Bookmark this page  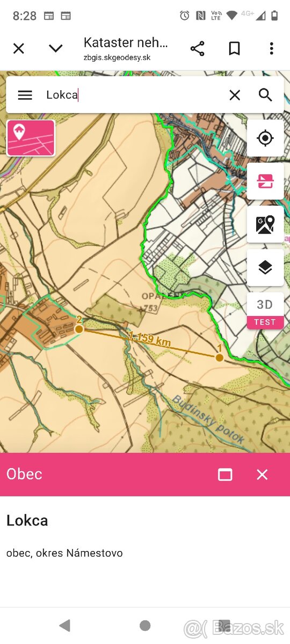(234, 49)
